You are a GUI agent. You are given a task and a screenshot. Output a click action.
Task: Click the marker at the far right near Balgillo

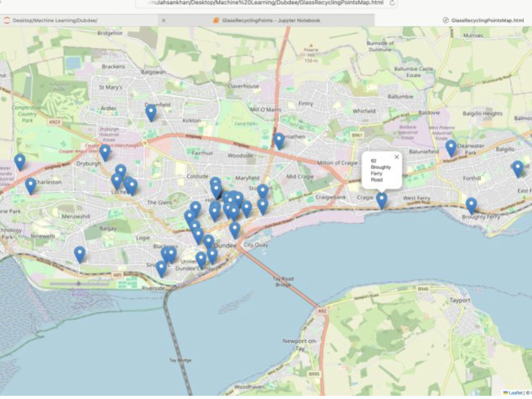pos(518,169)
